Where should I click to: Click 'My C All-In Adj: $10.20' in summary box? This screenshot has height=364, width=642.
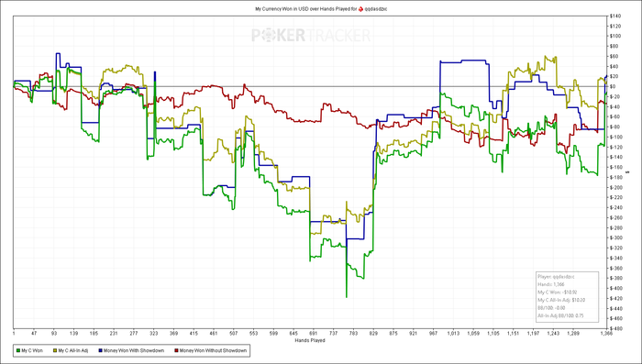[x=561, y=300]
